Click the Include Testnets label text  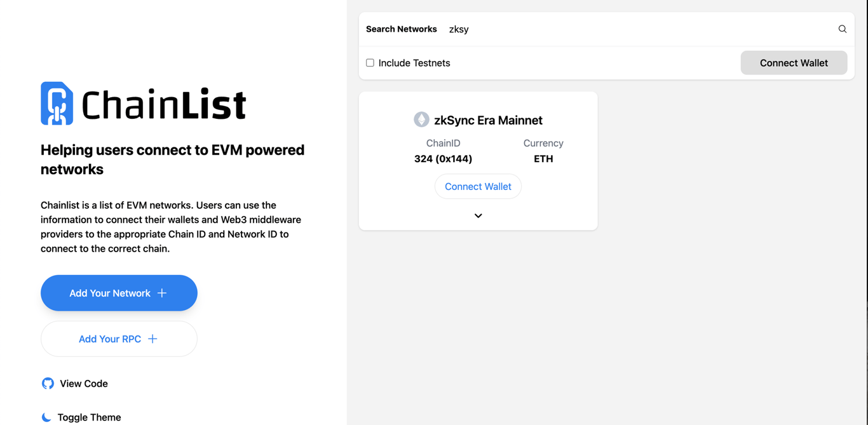point(414,63)
